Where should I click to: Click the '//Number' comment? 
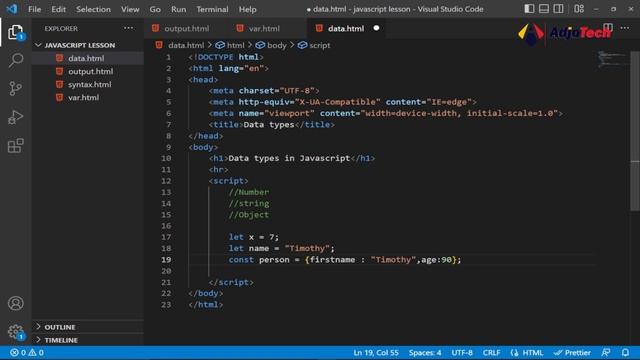point(249,192)
